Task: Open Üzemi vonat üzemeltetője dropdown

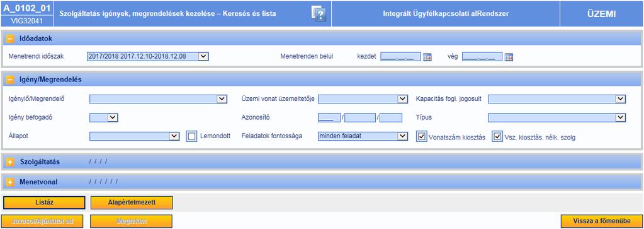Action: [363, 99]
